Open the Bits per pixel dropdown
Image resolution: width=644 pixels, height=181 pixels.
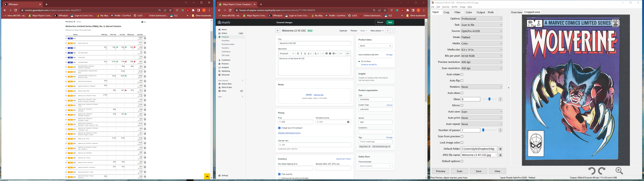pos(481,56)
